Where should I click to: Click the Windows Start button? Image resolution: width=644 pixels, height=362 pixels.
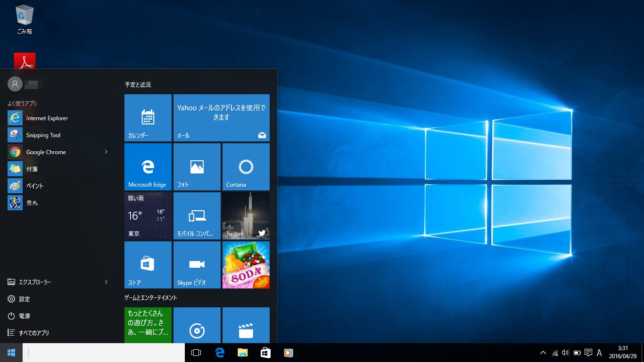11,353
